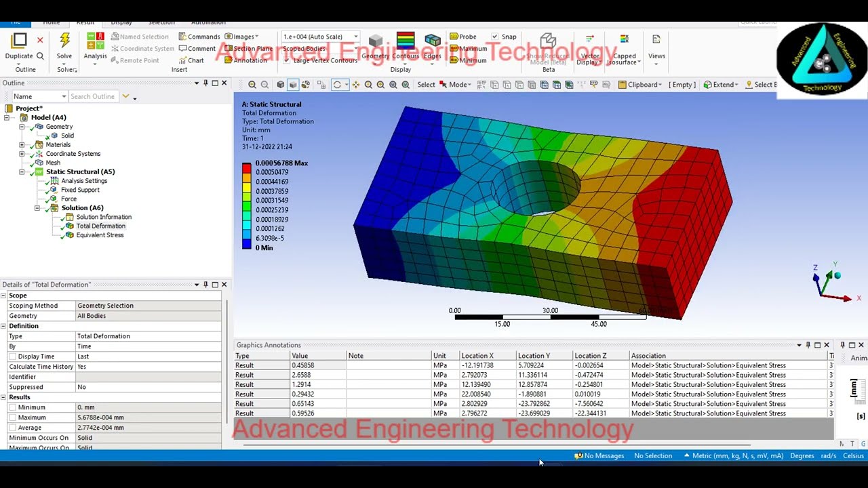Activate the Probe tool

[463, 37]
